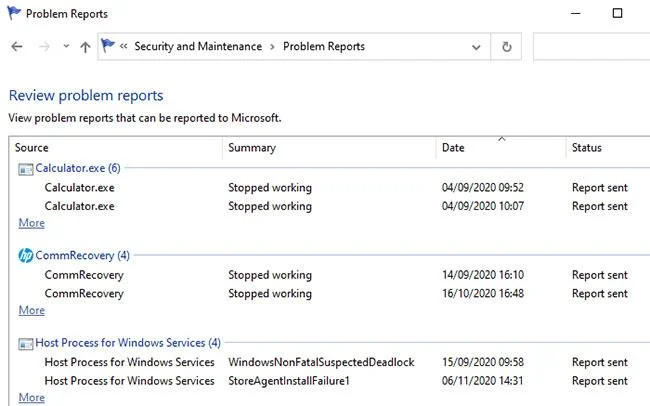The height and width of the screenshot is (406, 650).
Task: Select CommRecovery report from 14/09/2020 16:10
Action: pyautogui.click(x=336, y=275)
